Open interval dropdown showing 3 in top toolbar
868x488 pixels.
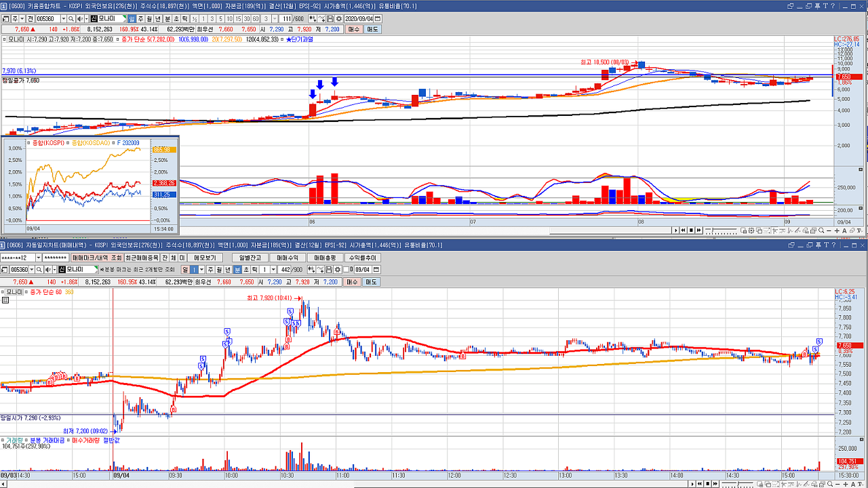274,19
